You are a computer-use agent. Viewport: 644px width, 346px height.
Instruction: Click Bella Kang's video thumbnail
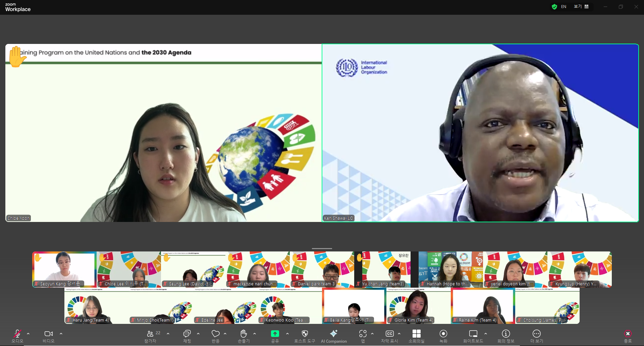(x=354, y=306)
